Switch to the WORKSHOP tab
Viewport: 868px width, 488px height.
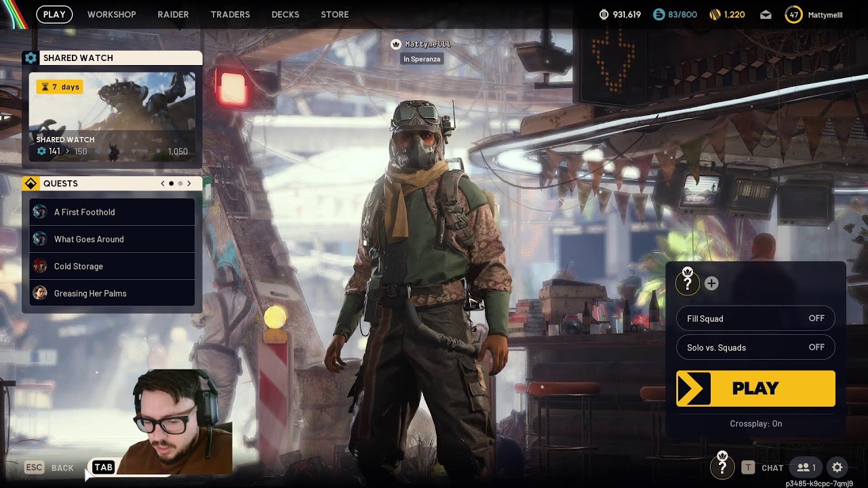(x=112, y=14)
